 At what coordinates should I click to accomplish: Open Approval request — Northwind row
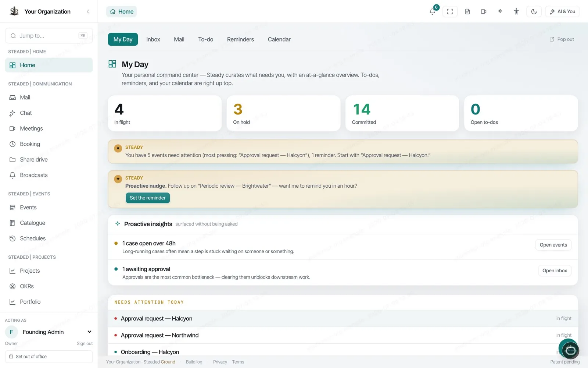coord(343,335)
